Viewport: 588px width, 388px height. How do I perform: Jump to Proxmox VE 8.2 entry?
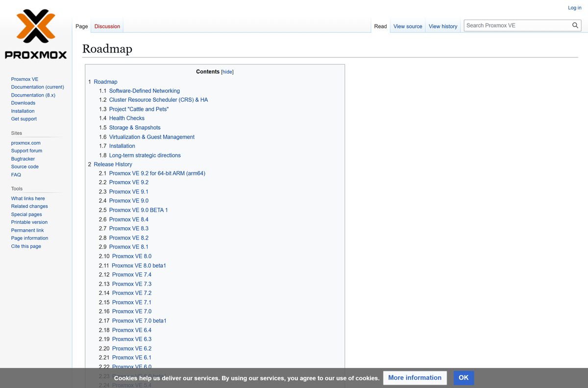pyautogui.click(x=129, y=238)
